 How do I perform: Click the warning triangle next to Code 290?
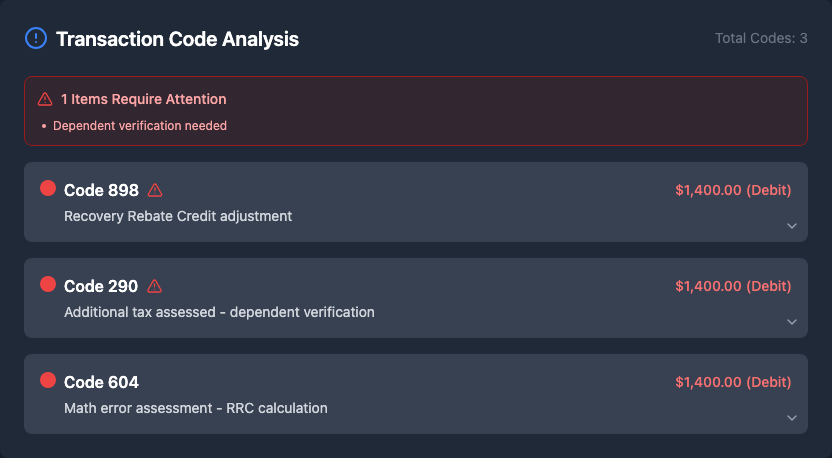coord(155,286)
